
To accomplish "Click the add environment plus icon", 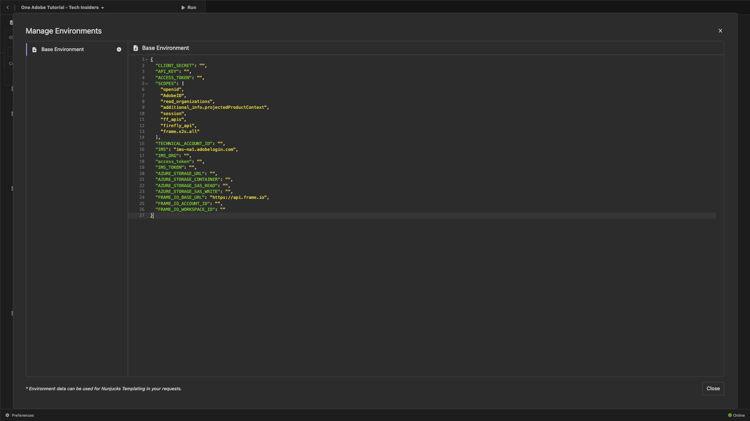I will (119, 49).
